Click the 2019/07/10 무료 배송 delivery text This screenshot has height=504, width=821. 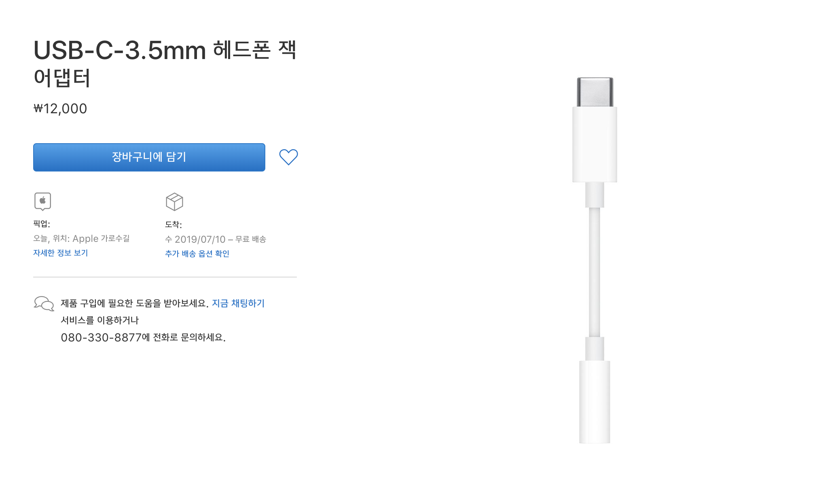coord(220,239)
